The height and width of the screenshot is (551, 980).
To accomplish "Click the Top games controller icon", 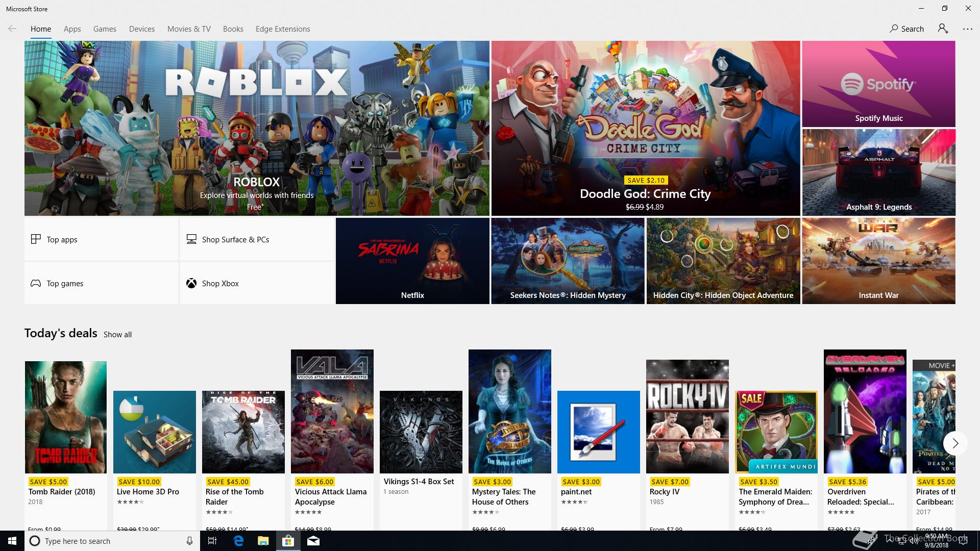I will 36,283.
